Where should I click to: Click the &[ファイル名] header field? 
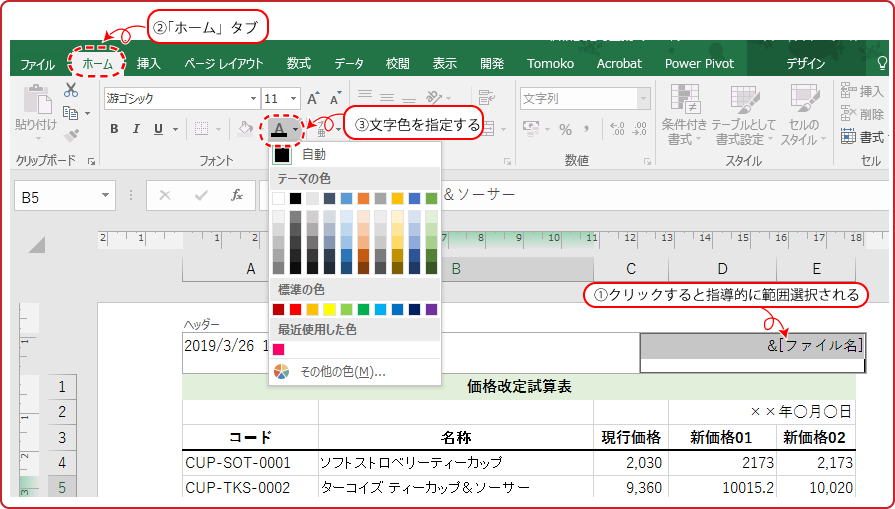pos(753,353)
